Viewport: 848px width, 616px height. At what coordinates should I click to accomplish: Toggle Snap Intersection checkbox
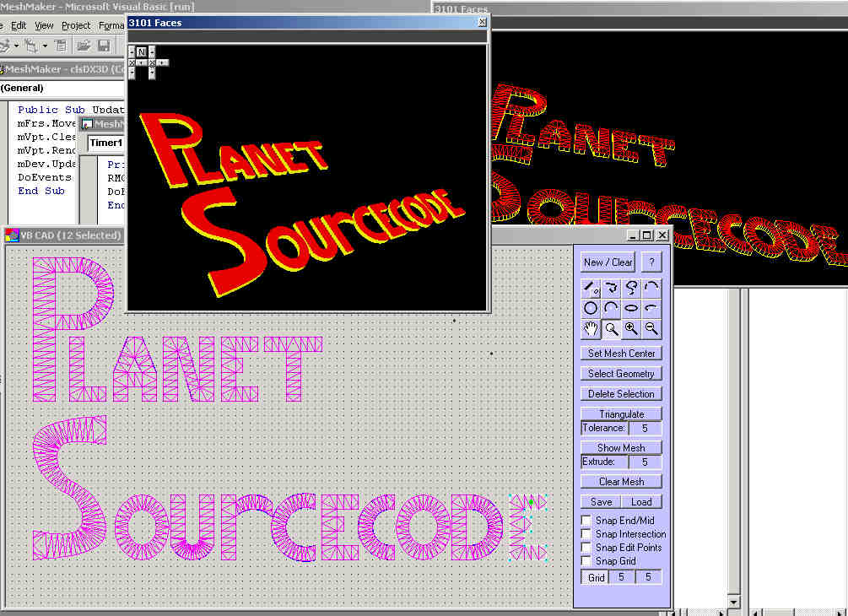pyautogui.click(x=586, y=534)
